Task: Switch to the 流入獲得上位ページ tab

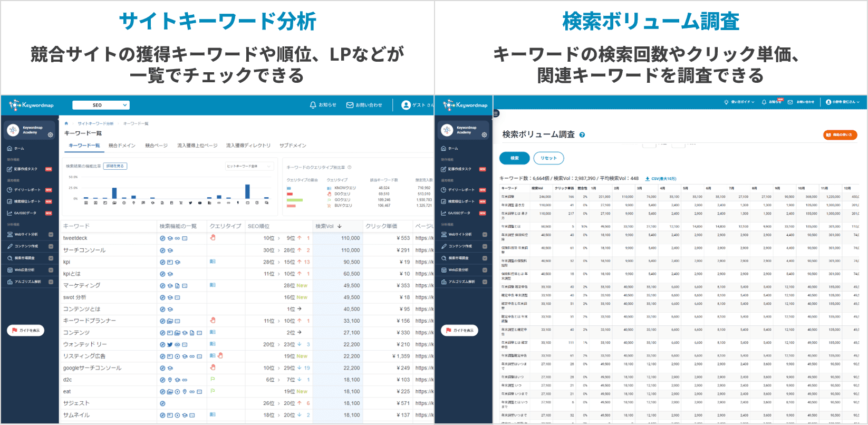Action: click(x=197, y=146)
